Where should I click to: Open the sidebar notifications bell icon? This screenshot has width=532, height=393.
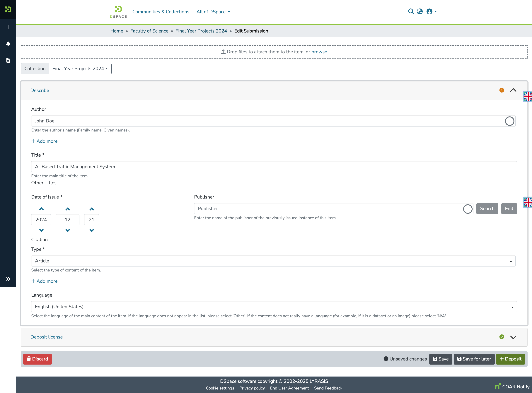pos(8,44)
